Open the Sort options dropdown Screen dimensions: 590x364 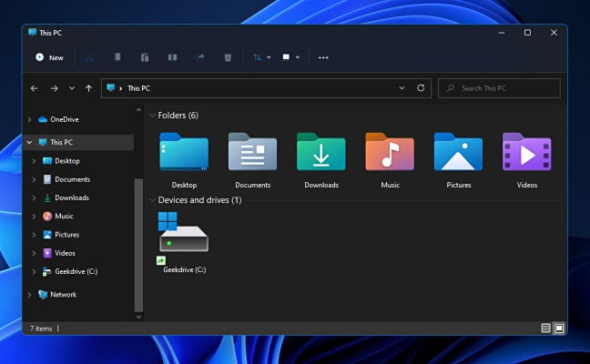(x=260, y=57)
